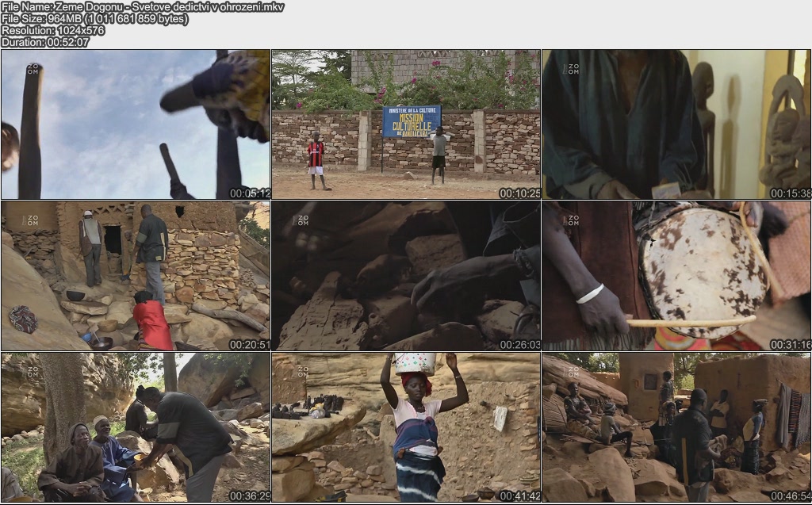The height and width of the screenshot is (505, 812).
Task: Click the 00:10:25 timestamp label
Action: click(x=520, y=193)
